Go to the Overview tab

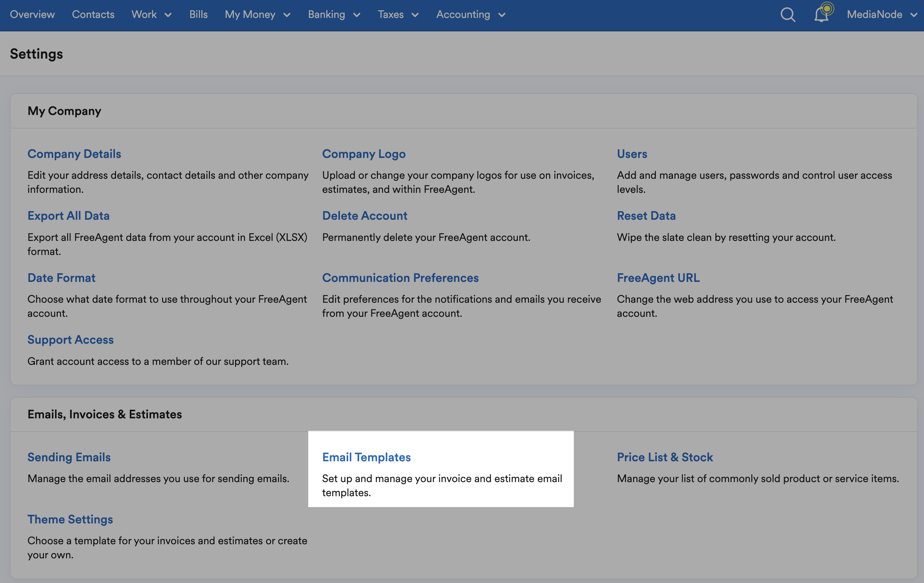(x=32, y=15)
